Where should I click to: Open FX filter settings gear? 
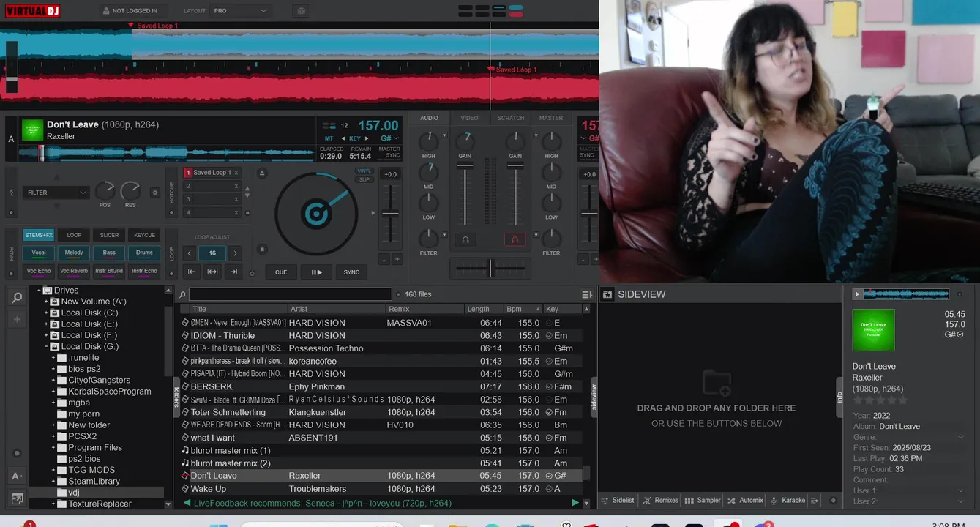tap(154, 193)
